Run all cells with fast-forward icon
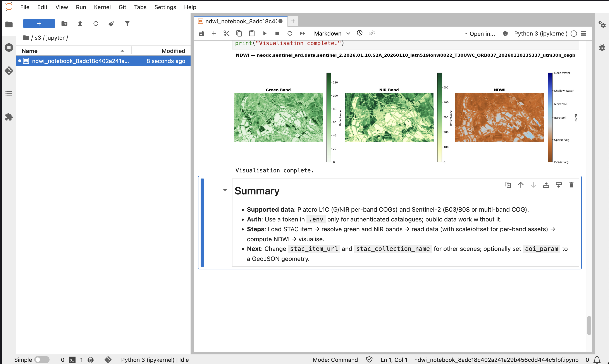The height and width of the screenshot is (364, 609). pos(302,33)
